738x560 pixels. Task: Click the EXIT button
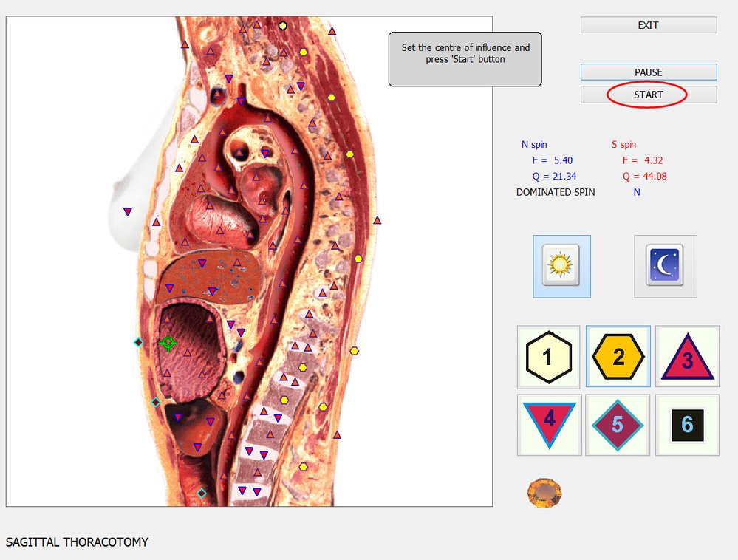[648, 25]
